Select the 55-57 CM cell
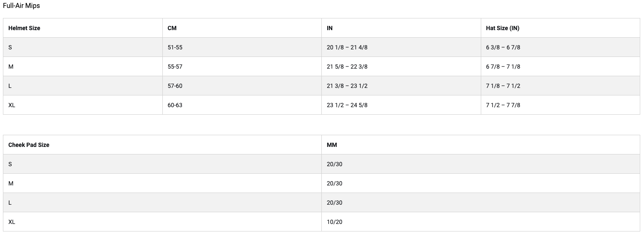Viewport: 644px width, 234px height. pos(175,67)
